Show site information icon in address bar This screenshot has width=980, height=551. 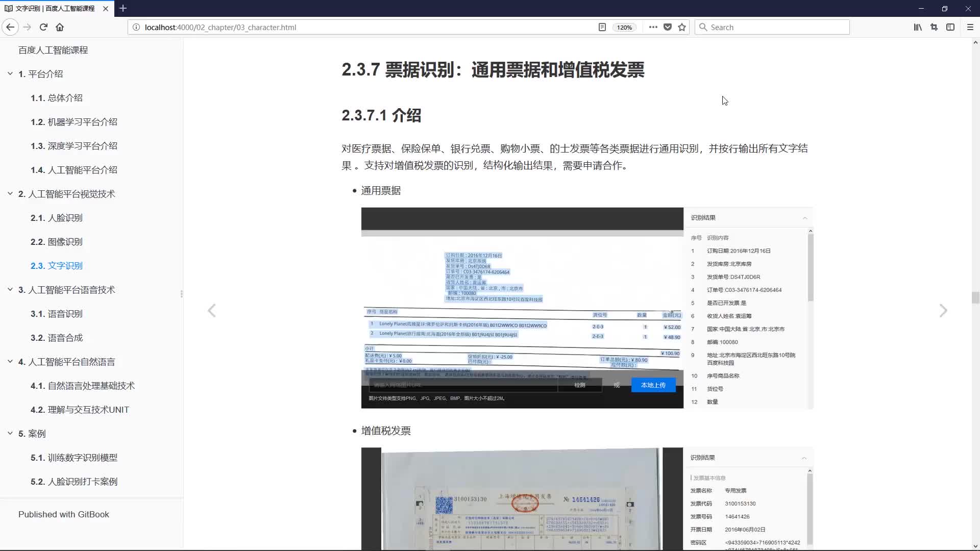pyautogui.click(x=136, y=27)
